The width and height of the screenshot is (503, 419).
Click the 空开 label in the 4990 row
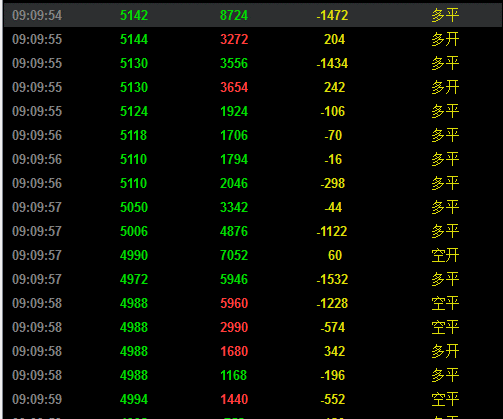(x=445, y=255)
